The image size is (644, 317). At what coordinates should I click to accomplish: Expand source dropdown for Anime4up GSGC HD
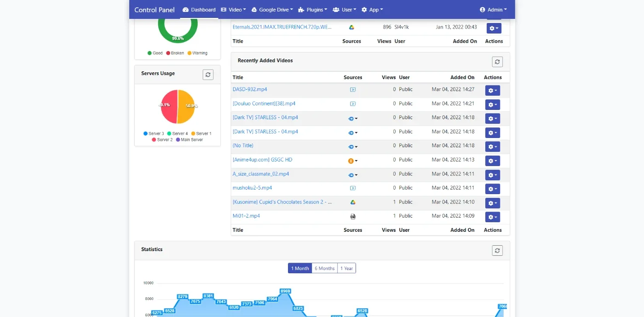(x=353, y=161)
